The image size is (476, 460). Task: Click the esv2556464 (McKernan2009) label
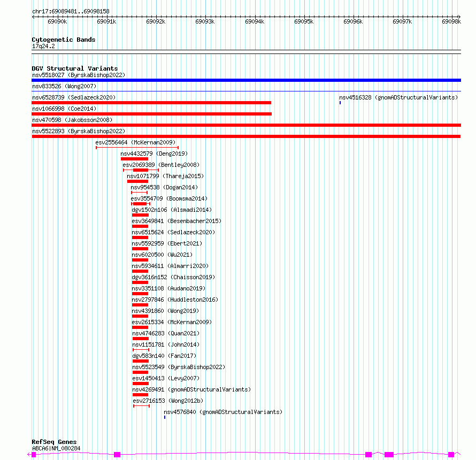pyautogui.click(x=135, y=142)
